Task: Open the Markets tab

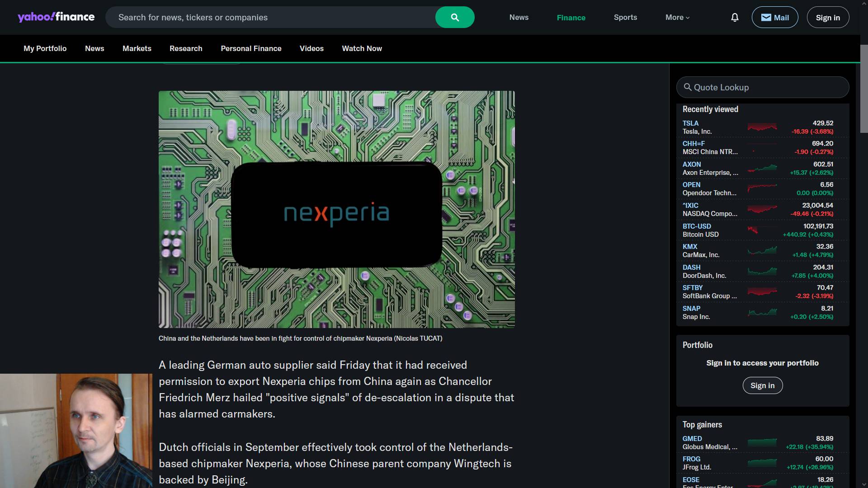Action: (x=137, y=48)
